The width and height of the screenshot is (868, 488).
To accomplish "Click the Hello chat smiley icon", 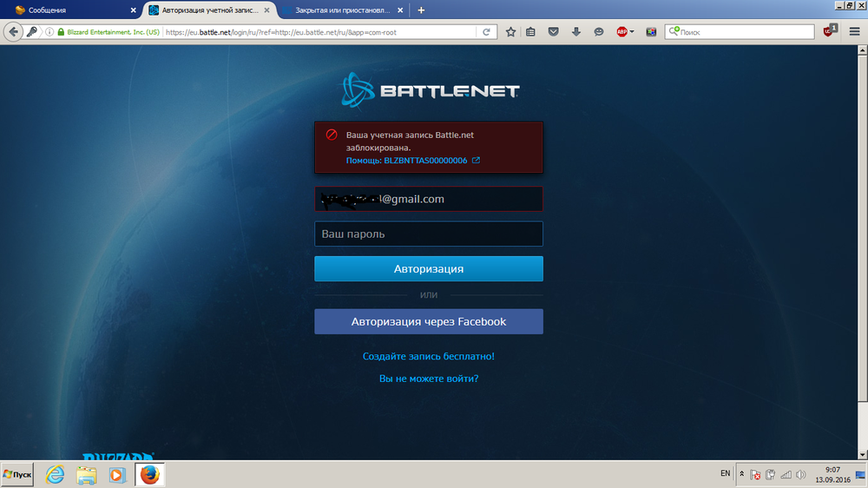I will 598,32.
